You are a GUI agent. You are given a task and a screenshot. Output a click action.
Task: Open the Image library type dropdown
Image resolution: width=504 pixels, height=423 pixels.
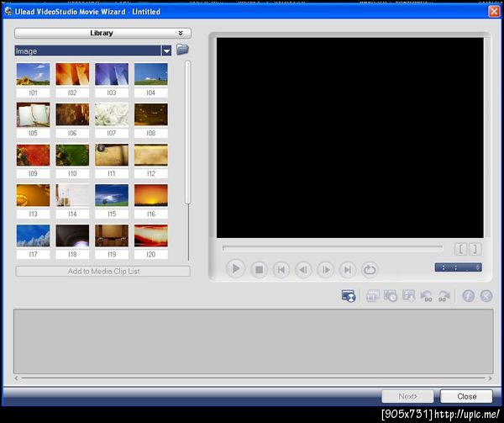point(166,51)
